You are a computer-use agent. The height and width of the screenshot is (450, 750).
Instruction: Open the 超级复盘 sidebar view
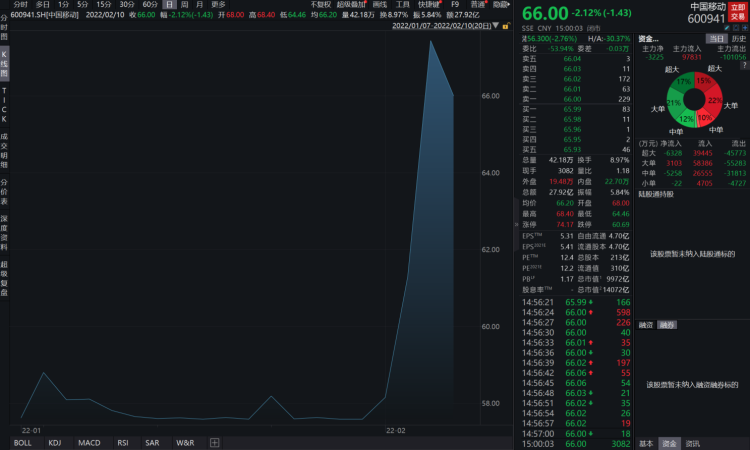(4, 279)
